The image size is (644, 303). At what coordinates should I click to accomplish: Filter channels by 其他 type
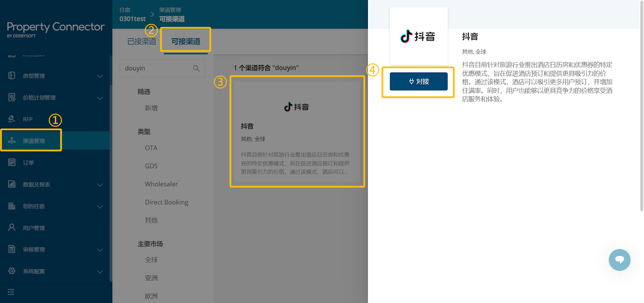pos(151,220)
